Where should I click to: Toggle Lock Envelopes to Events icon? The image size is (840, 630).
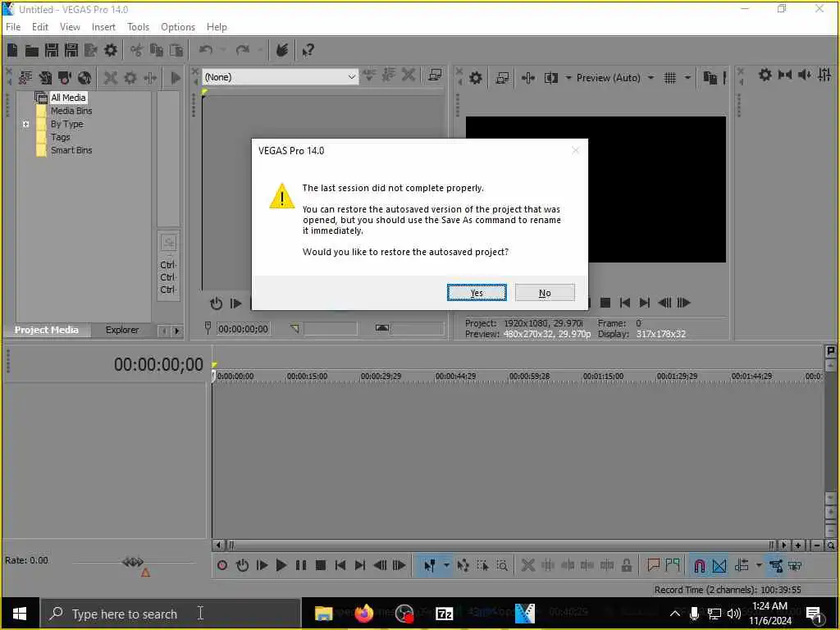776,565
